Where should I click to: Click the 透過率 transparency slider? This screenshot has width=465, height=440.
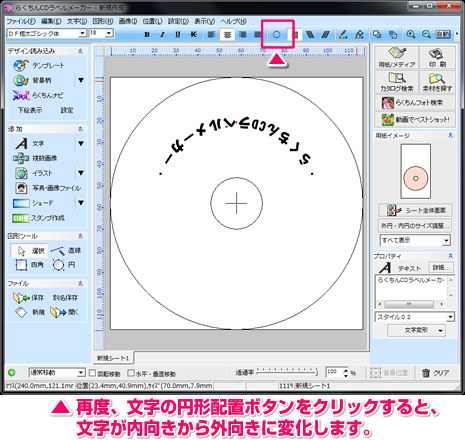pyautogui.click(x=287, y=371)
